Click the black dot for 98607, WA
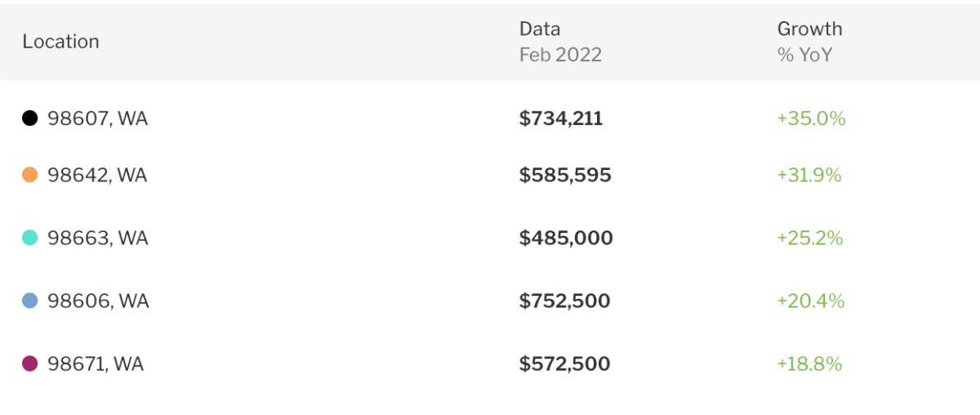The height and width of the screenshot is (415, 980). 30,118
